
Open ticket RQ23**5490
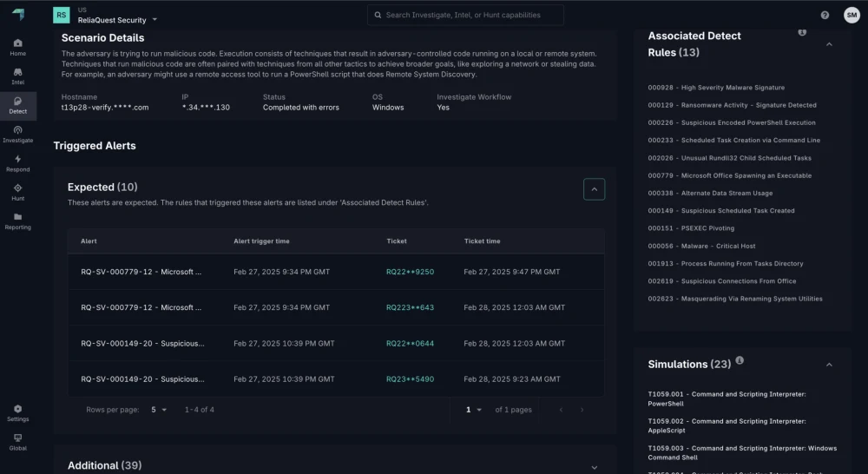(x=411, y=379)
